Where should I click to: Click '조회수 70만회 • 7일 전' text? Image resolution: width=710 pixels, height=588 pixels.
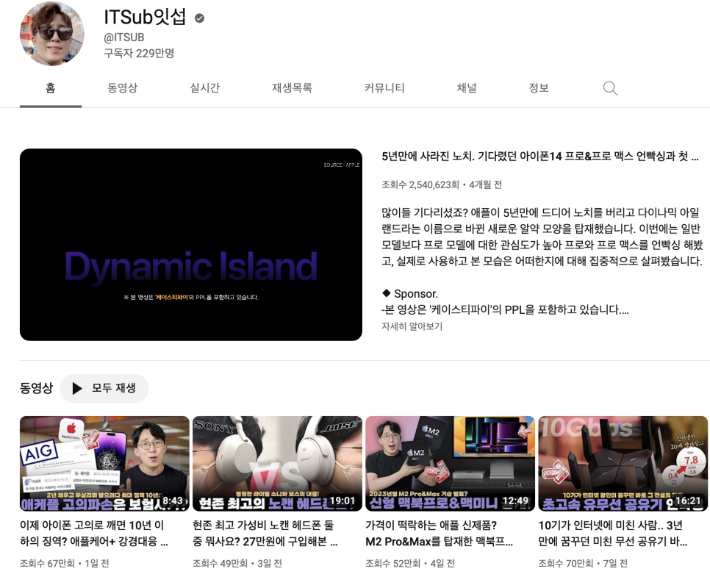[x=583, y=564]
